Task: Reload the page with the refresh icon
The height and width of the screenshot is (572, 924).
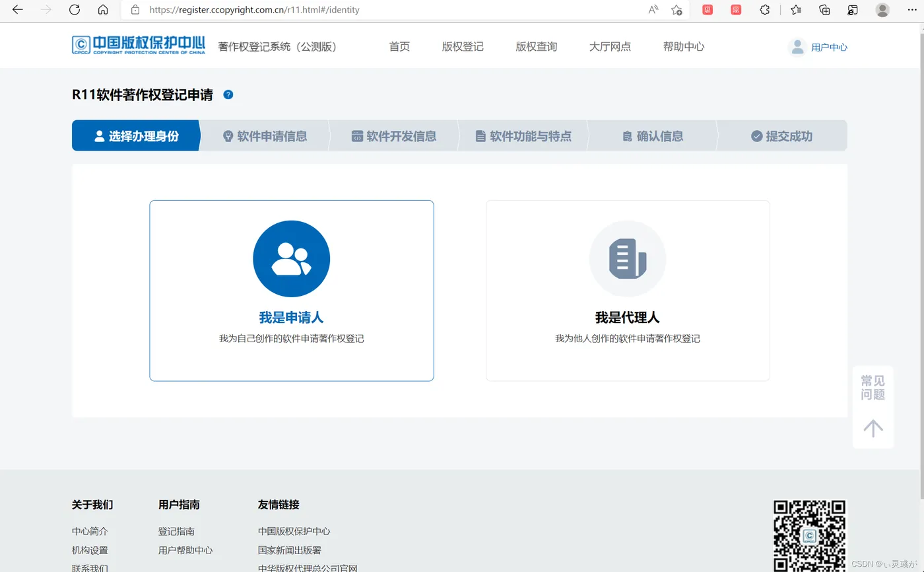Action: point(75,10)
